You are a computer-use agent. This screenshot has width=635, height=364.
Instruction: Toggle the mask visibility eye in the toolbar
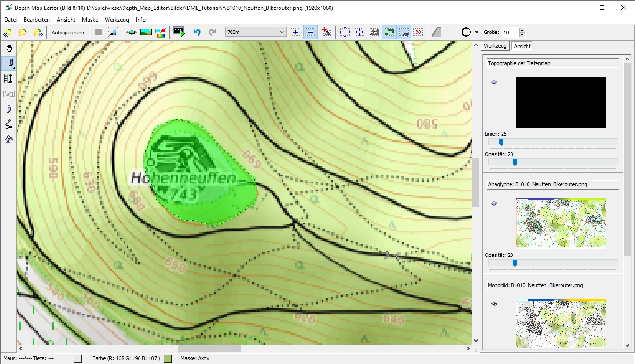click(404, 32)
